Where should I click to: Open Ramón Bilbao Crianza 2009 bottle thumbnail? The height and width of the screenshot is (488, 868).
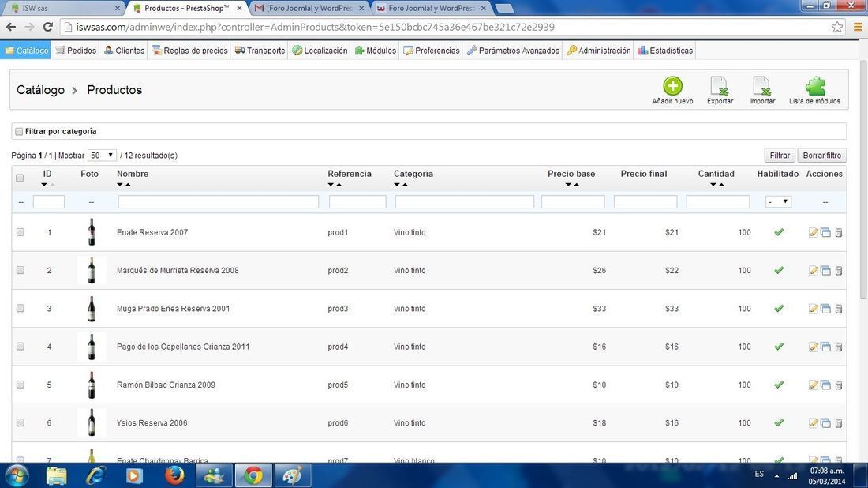pos(92,385)
